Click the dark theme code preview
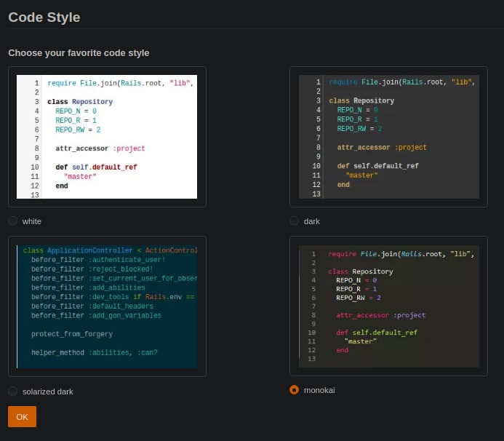Image resolution: width=504 pixels, height=441 pixels. (x=389, y=137)
